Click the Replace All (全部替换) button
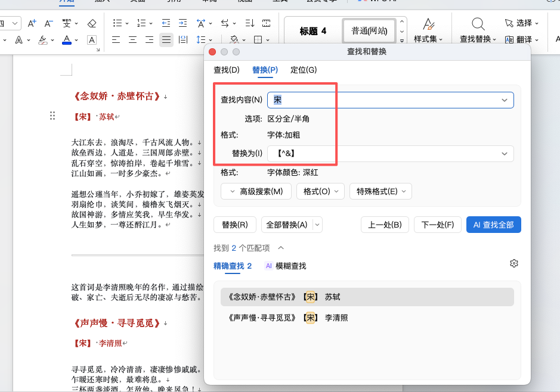Screen dimensions: 560x392 [x=287, y=225]
